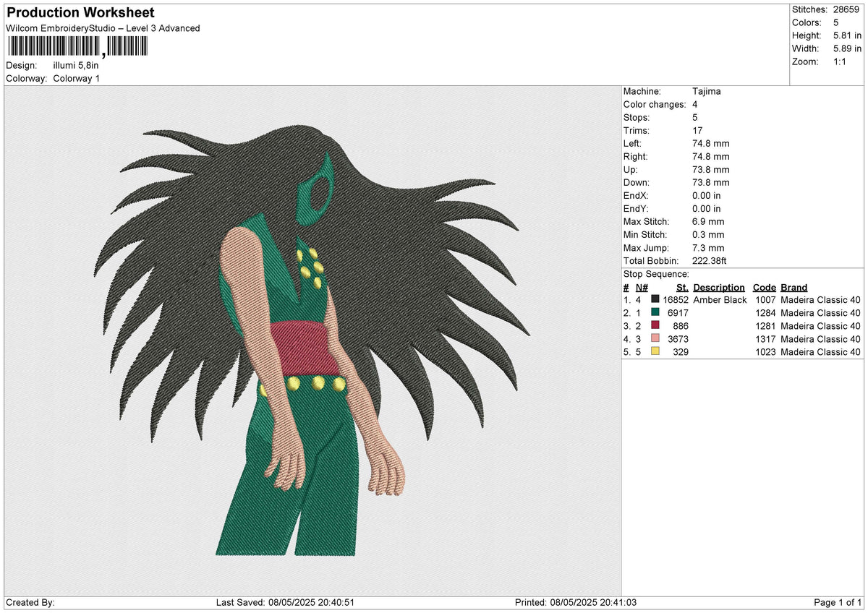The height and width of the screenshot is (613, 868).
Task: Click the Machine value 'Tajima'
Action: click(x=707, y=91)
